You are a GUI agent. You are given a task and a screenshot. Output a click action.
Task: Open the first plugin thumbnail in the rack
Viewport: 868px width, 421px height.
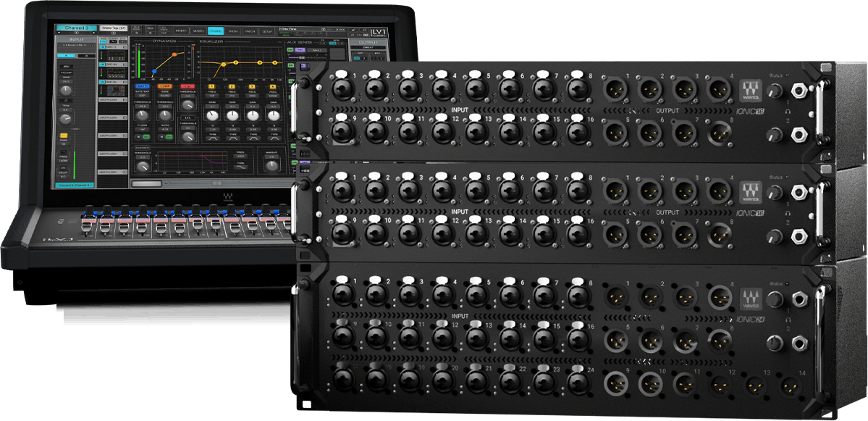[x=117, y=56]
